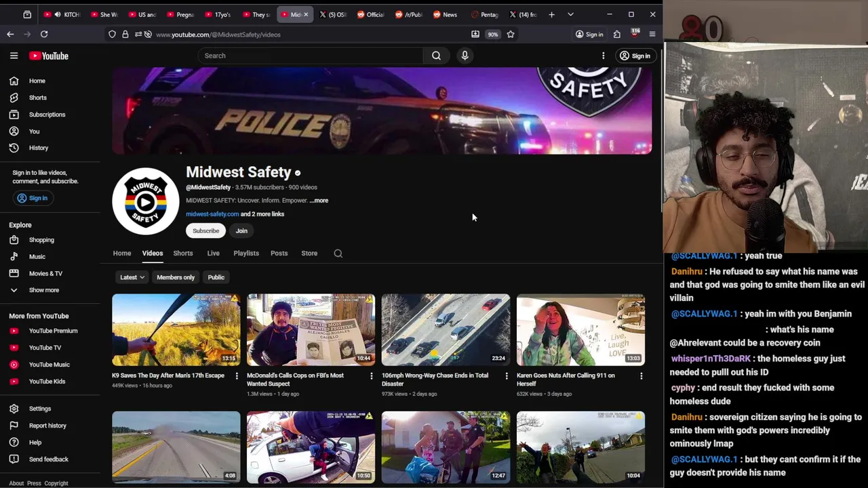
Task: Open Karen Goes Nuts video title
Action: [x=566, y=380]
